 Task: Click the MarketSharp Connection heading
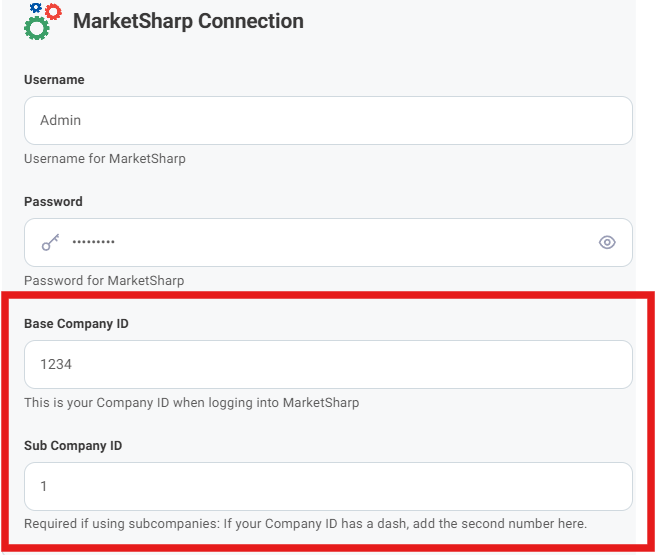[188, 20]
